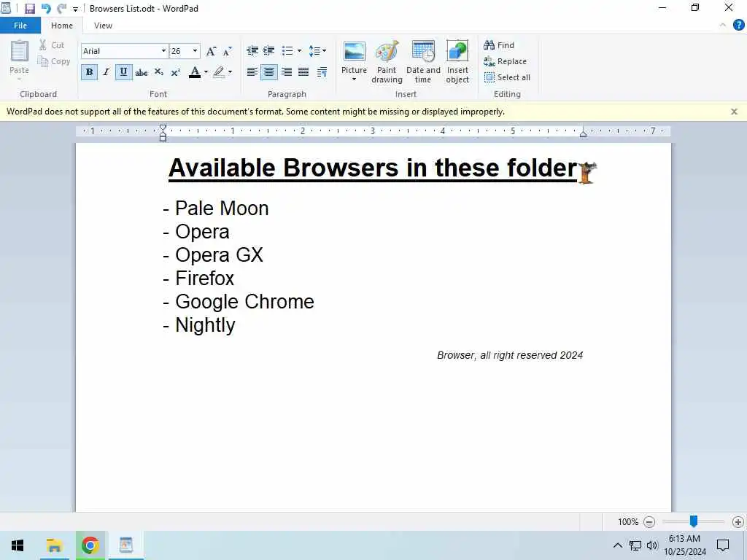The width and height of the screenshot is (747, 560).
Task: Start a bulleted list
Action: [x=287, y=51]
